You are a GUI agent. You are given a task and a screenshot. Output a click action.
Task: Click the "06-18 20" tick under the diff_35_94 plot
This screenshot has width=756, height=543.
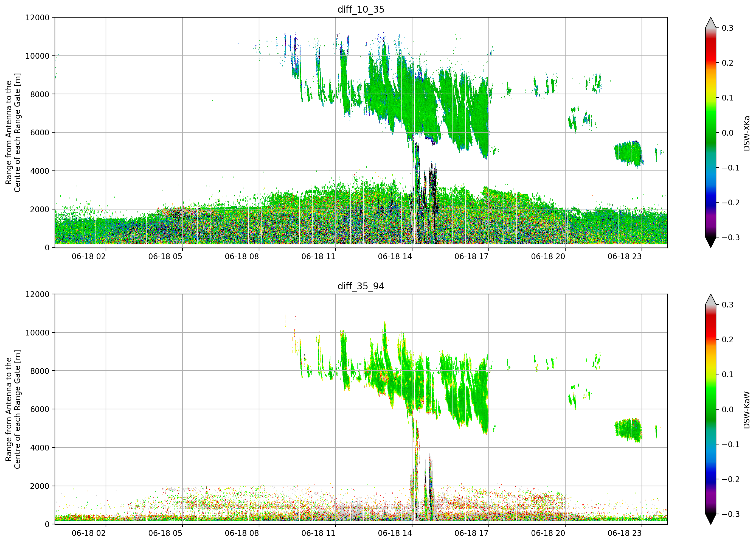pyautogui.click(x=548, y=533)
